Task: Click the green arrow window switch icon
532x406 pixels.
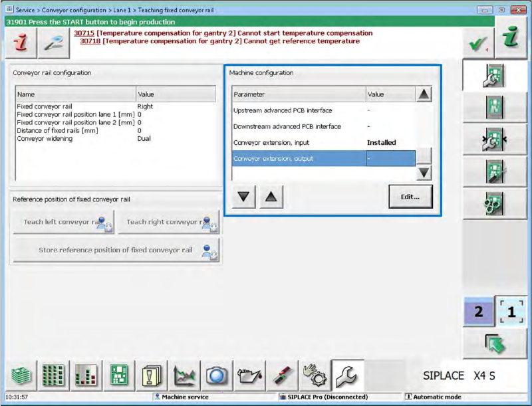Action: 495,344
